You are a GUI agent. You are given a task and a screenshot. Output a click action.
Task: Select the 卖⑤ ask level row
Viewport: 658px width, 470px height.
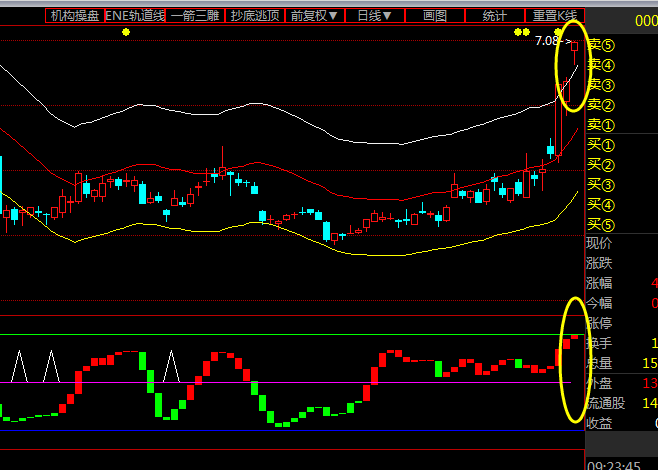click(600, 45)
